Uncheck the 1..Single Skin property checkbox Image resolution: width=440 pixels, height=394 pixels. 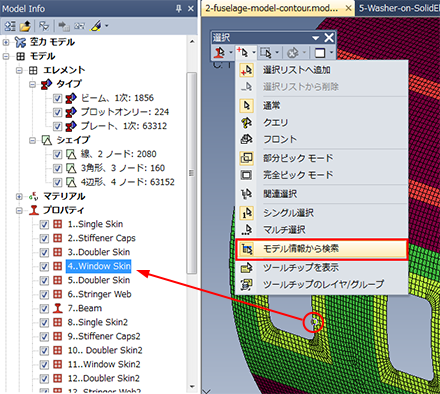tap(44, 224)
